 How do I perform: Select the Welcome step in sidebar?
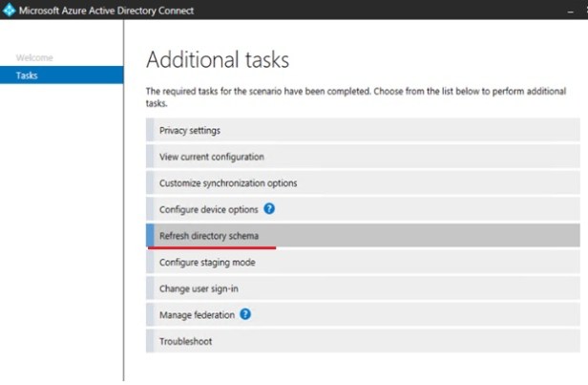pyautogui.click(x=35, y=58)
